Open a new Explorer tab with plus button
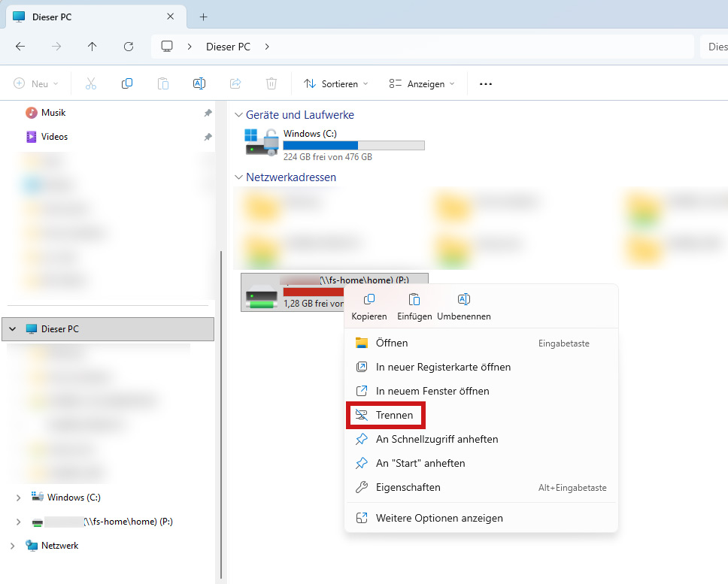Image resolution: width=728 pixels, height=584 pixels. coord(203,17)
